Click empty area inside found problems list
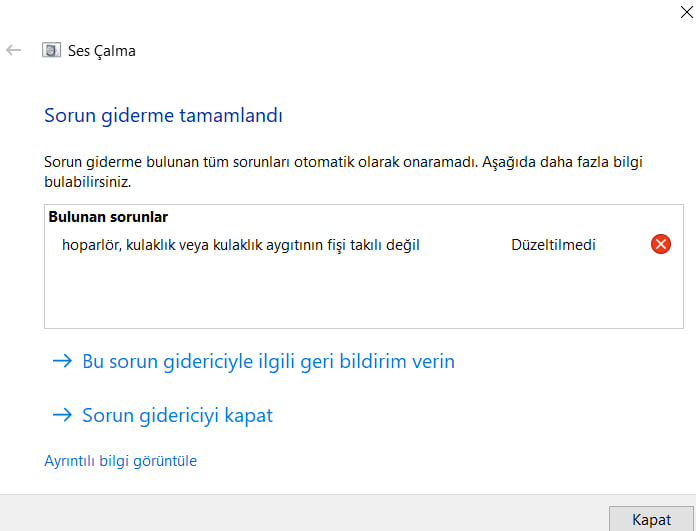 [x=350, y=295]
